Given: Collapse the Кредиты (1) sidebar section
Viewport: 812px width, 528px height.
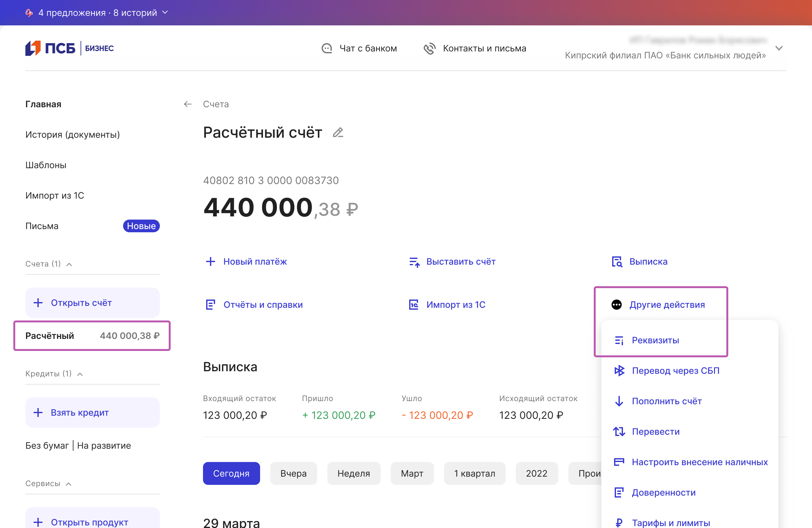Looking at the screenshot, I should (x=80, y=374).
